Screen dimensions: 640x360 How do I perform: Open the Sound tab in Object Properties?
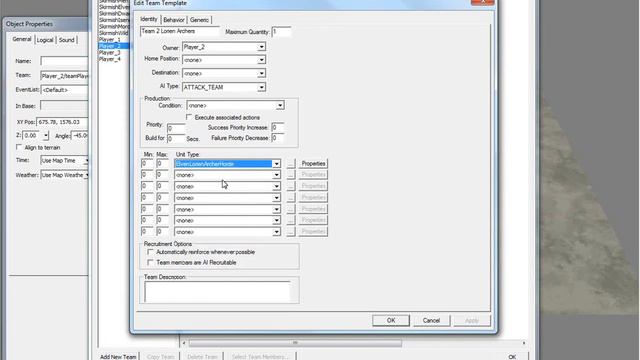tap(67, 40)
